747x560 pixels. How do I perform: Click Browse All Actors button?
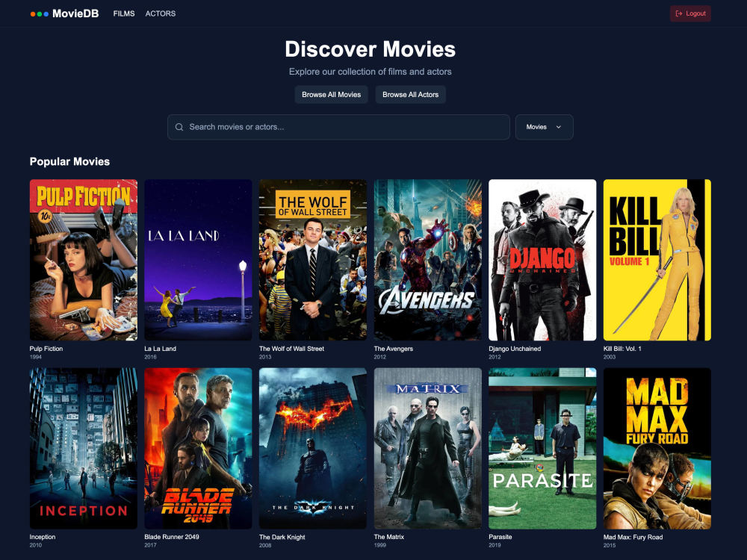coord(410,95)
